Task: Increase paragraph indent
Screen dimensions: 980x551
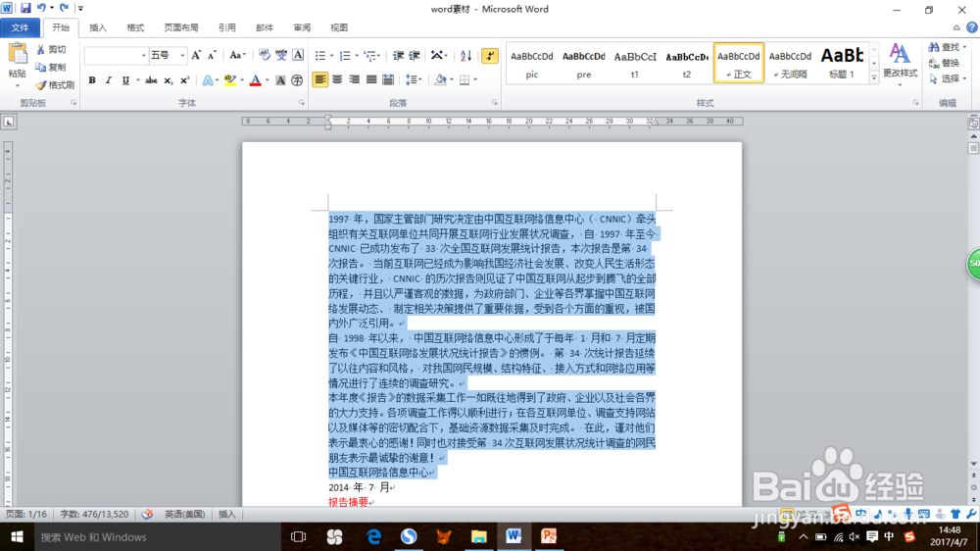Action: [x=415, y=56]
